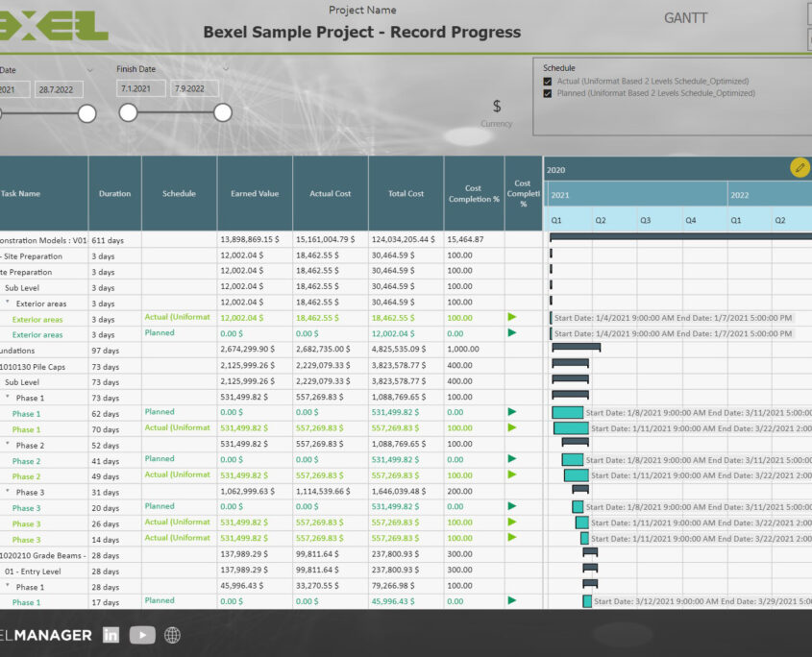Viewport: 812px width, 657px height.
Task: Click the yellow pencil edit icon on Gantt header
Action: click(x=798, y=167)
